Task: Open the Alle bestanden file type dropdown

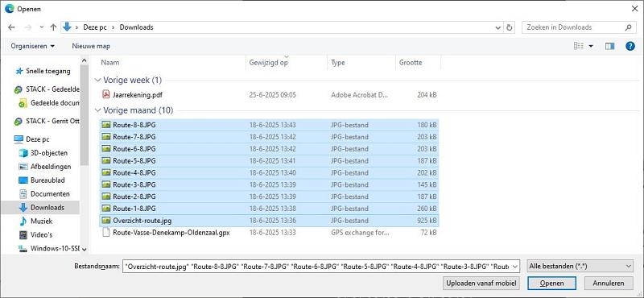Action: [x=580, y=267]
